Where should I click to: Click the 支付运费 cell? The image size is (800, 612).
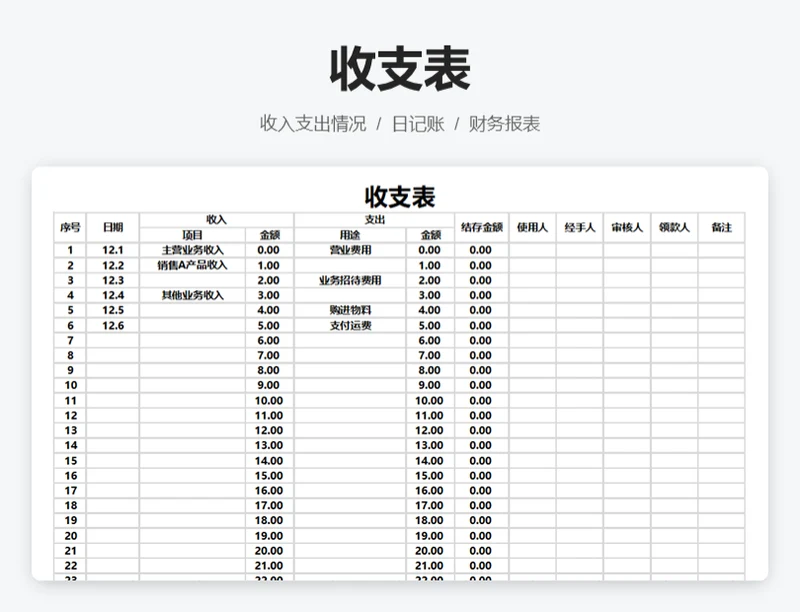click(x=350, y=325)
